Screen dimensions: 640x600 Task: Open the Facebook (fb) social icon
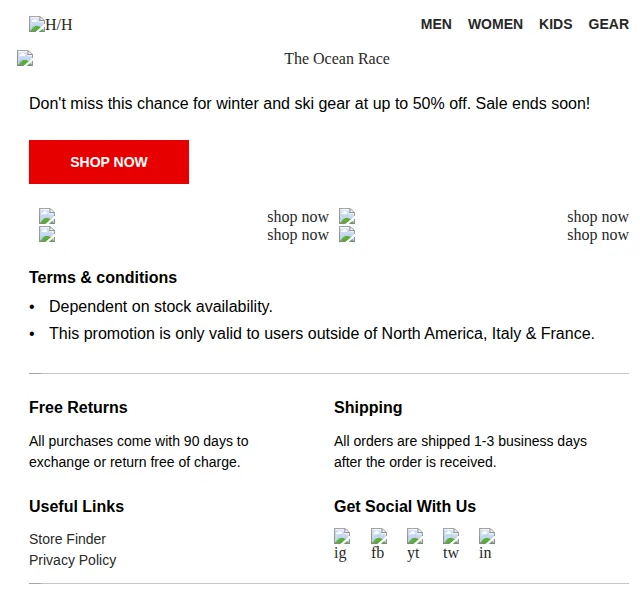[379, 544]
